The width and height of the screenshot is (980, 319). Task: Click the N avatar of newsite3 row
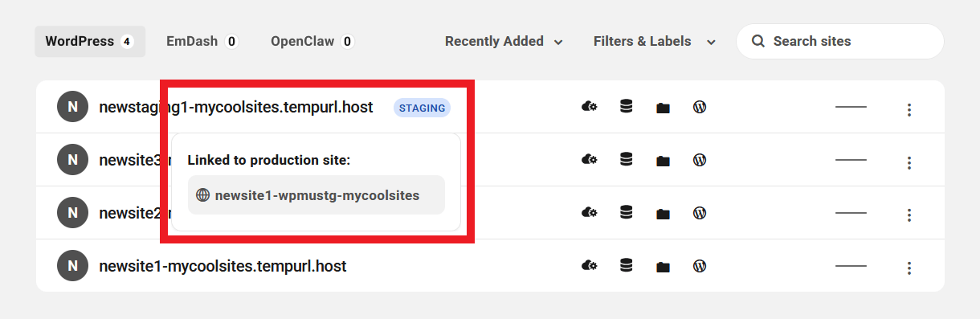73,160
